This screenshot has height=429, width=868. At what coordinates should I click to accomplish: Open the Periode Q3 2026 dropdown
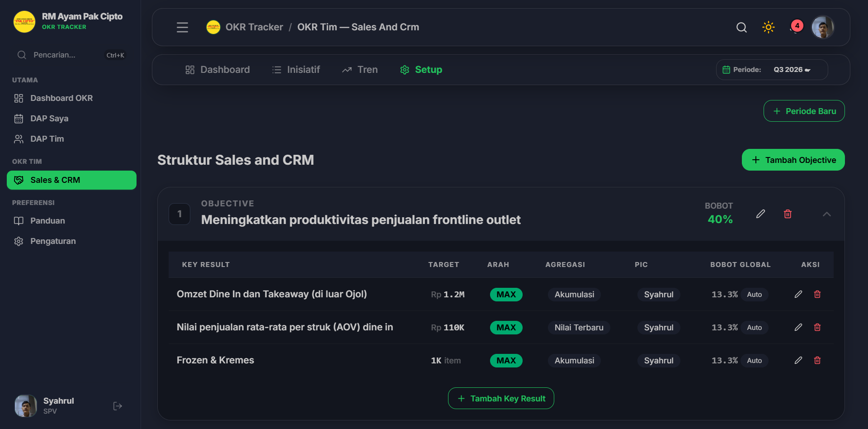pyautogui.click(x=772, y=70)
